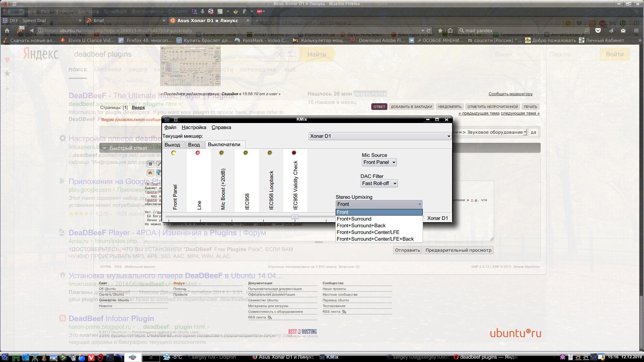644x362 pixels.
Task: Click the Adblock Plus ABP icon
Action: tap(259, 11)
